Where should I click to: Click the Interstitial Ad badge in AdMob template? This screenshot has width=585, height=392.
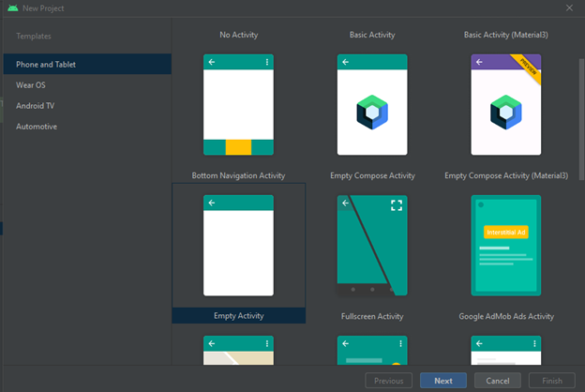(506, 233)
